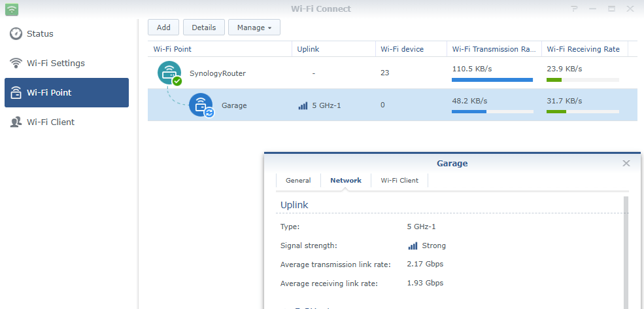Close the Garage details dialog
Screen dimensions: 644x309
(626, 164)
